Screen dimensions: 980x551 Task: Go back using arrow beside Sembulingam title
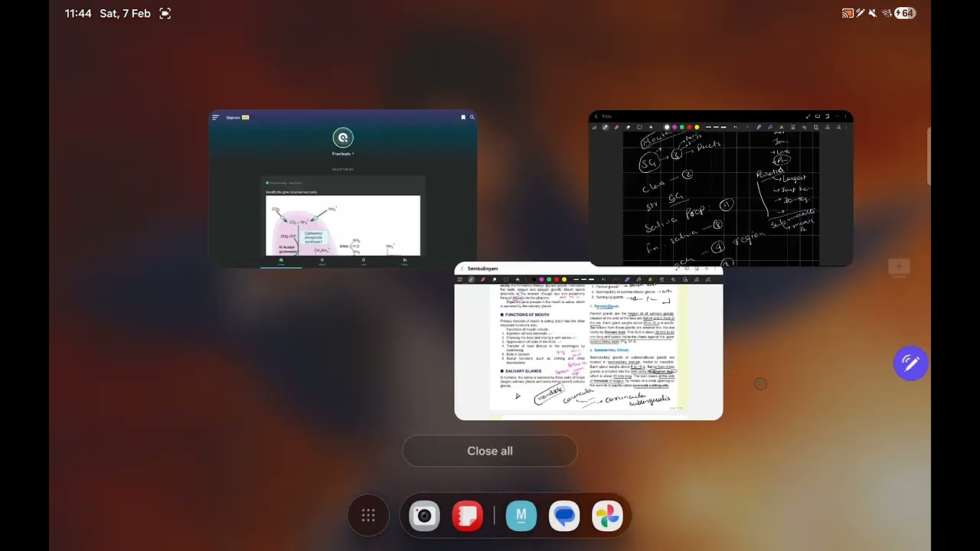pyautogui.click(x=462, y=269)
